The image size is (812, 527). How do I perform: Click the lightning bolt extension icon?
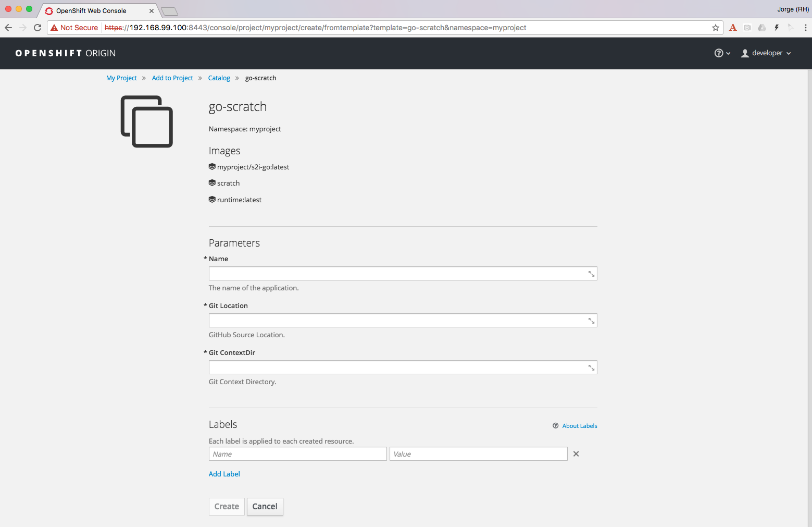coord(776,28)
